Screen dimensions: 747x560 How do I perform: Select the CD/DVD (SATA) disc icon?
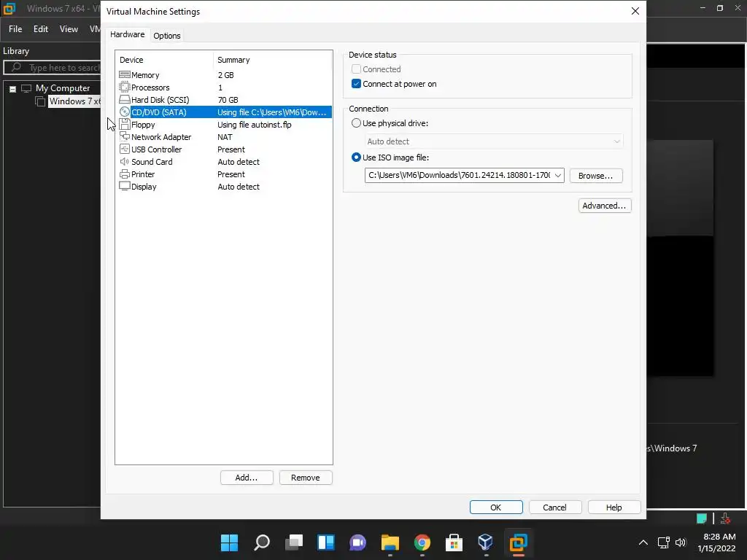pos(124,112)
